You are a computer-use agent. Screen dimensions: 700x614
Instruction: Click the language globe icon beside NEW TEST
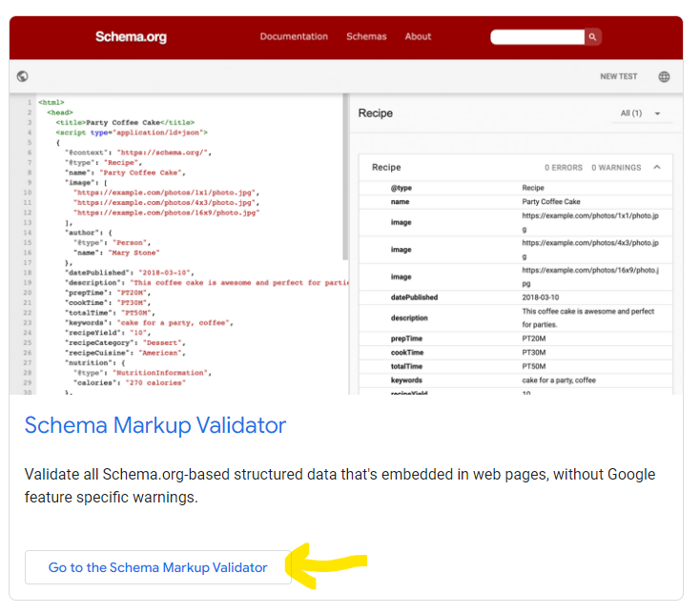664,77
